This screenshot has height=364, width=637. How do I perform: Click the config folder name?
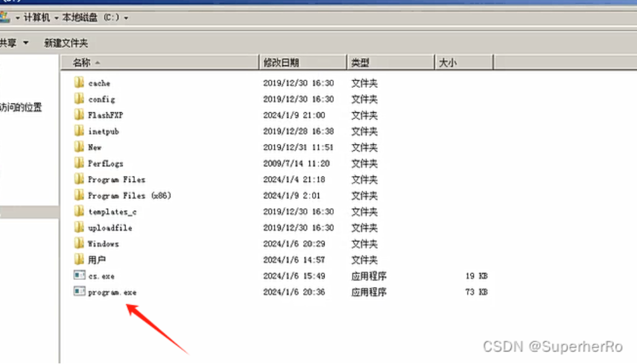tap(102, 100)
